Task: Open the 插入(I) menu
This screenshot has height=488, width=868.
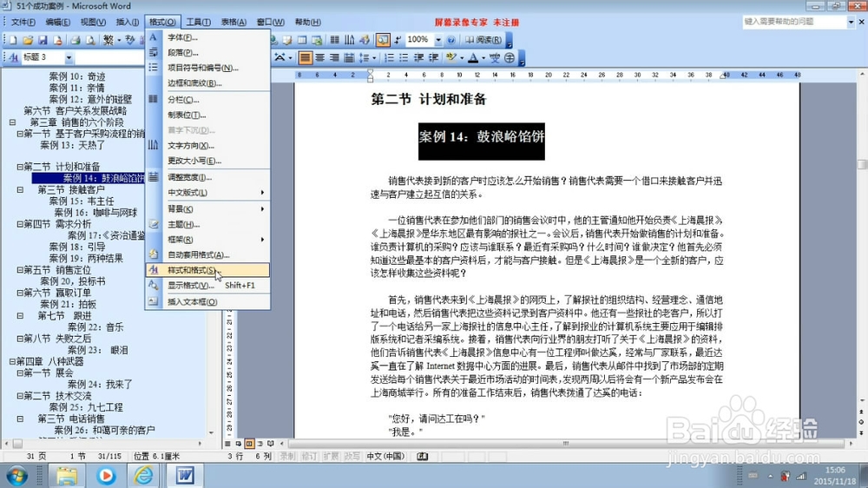Action: (128, 23)
